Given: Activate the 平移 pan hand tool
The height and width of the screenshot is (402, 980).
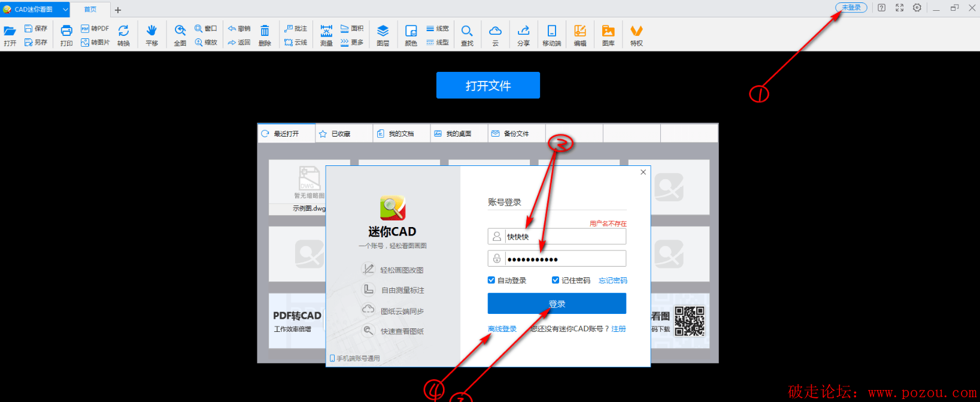Looking at the screenshot, I should click(x=151, y=35).
